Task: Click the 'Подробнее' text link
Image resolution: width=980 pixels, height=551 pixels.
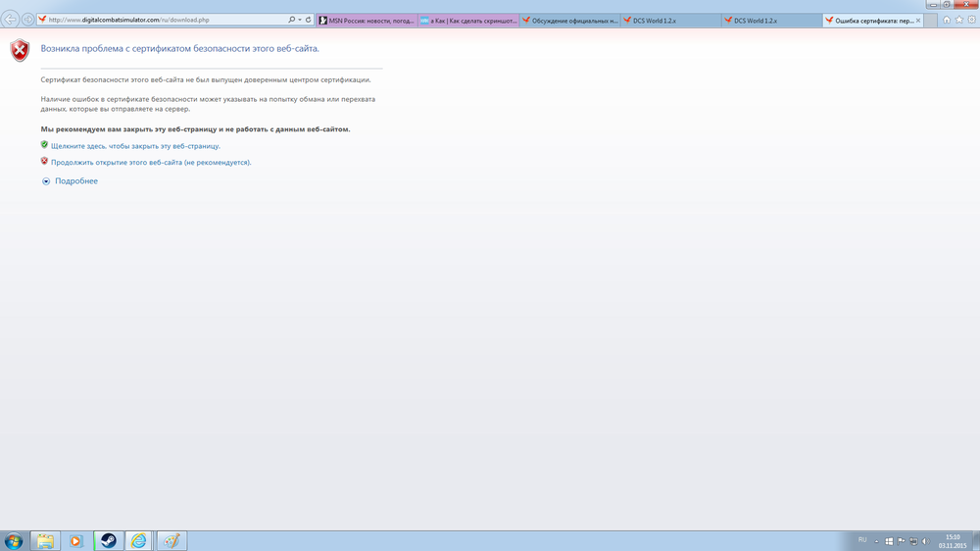Action: (76, 180)
